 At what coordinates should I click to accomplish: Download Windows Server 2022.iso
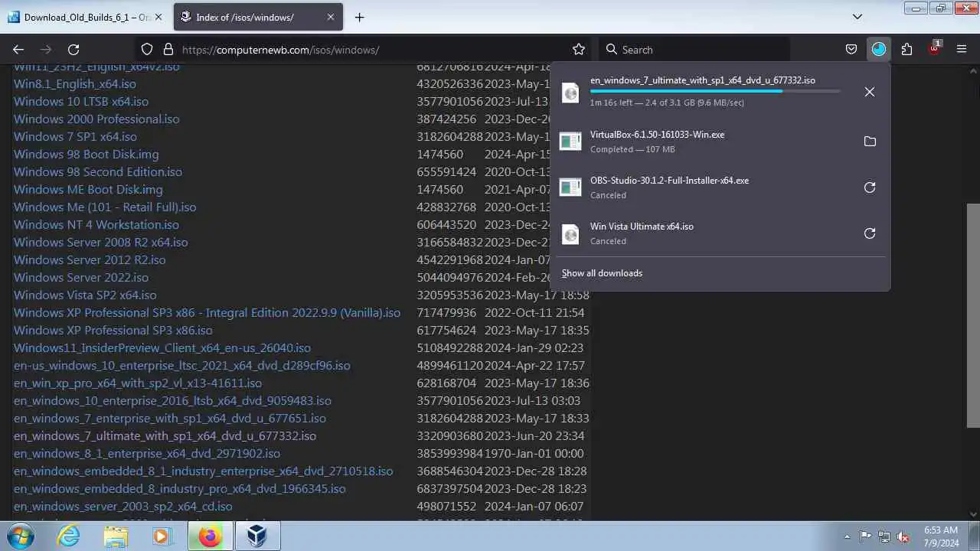pos(81,278)
